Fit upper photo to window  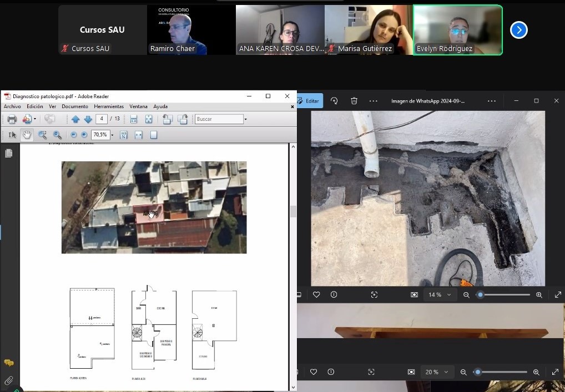[415, 295]
